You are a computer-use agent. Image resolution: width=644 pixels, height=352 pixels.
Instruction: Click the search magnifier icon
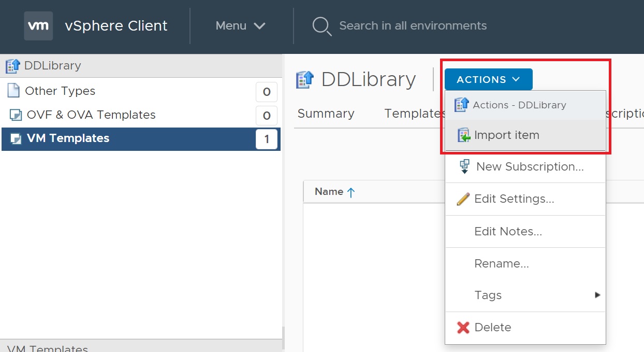[x=321, y=26]
